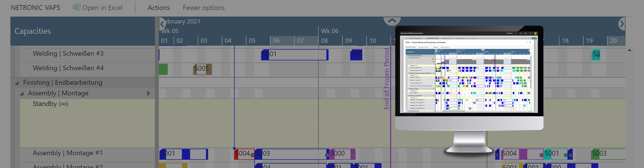644x168 pixels.
Task: Select operation 5001 in Welding #3 row
Action: coord(294,54)
